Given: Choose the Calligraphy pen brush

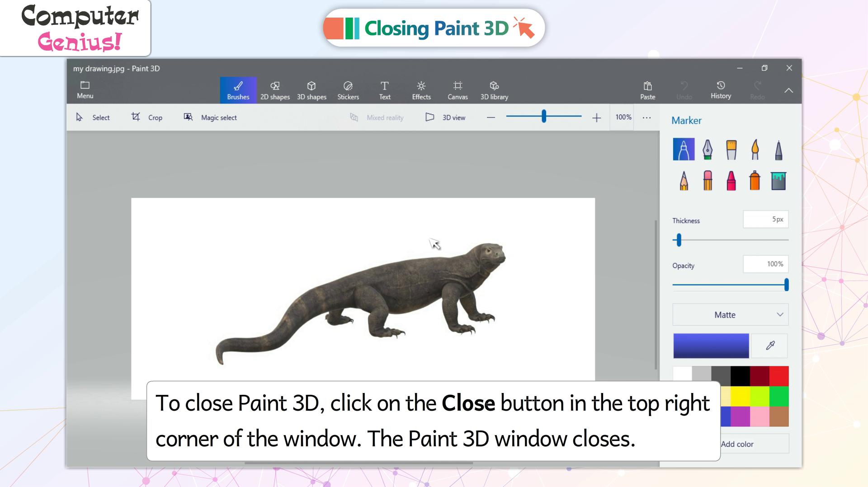Looking at the screenshot, I should coord(708,150).
